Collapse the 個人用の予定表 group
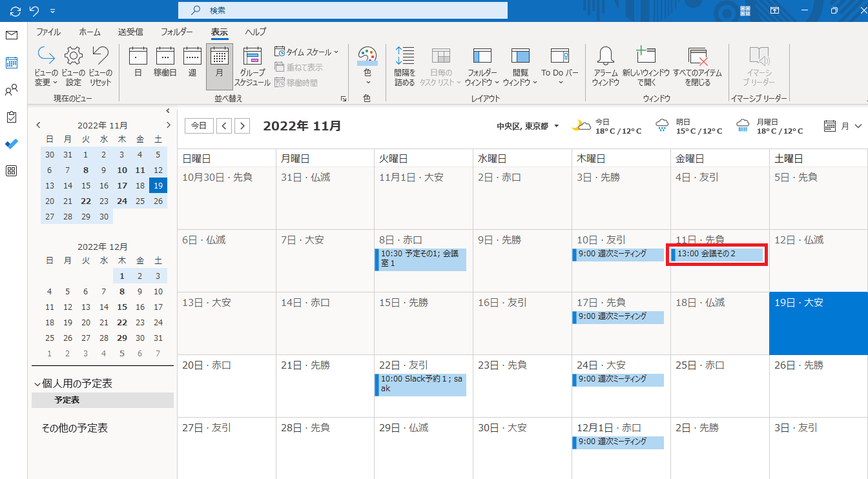Screen dimensions: 868x479 pos(37,384)
